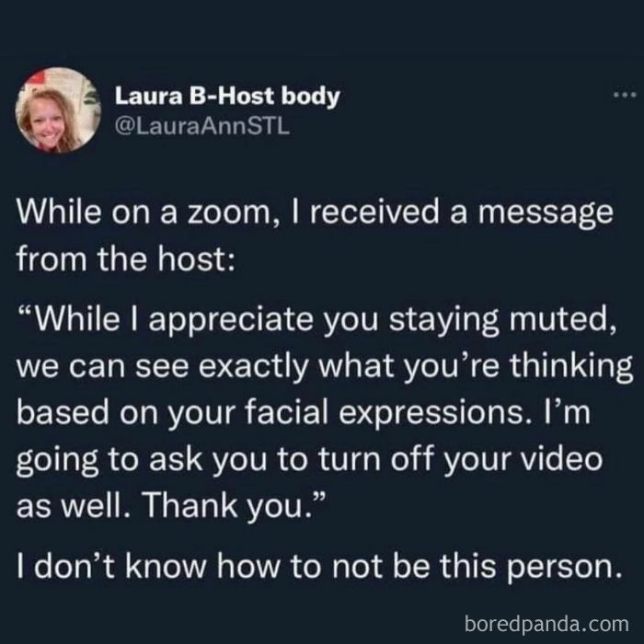Screen dimensions: 644x644
Task: Select the text "from the host:"
Action: 126,259
